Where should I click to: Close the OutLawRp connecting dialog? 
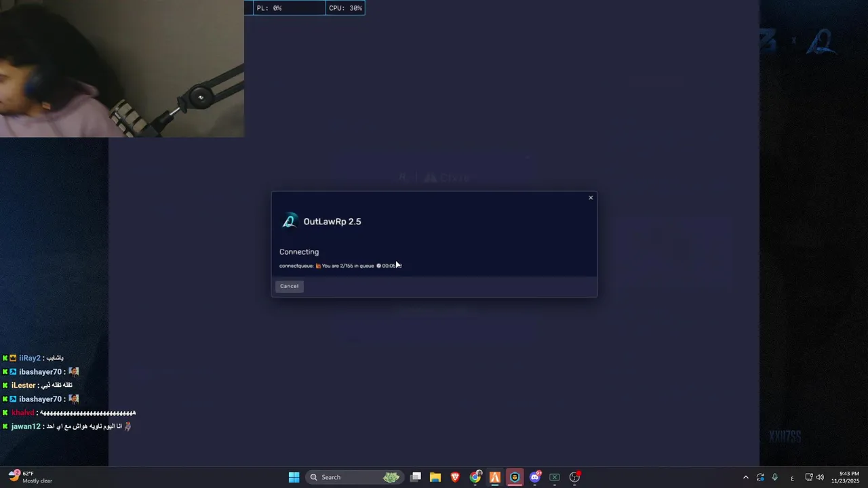(x=591, y=198)
